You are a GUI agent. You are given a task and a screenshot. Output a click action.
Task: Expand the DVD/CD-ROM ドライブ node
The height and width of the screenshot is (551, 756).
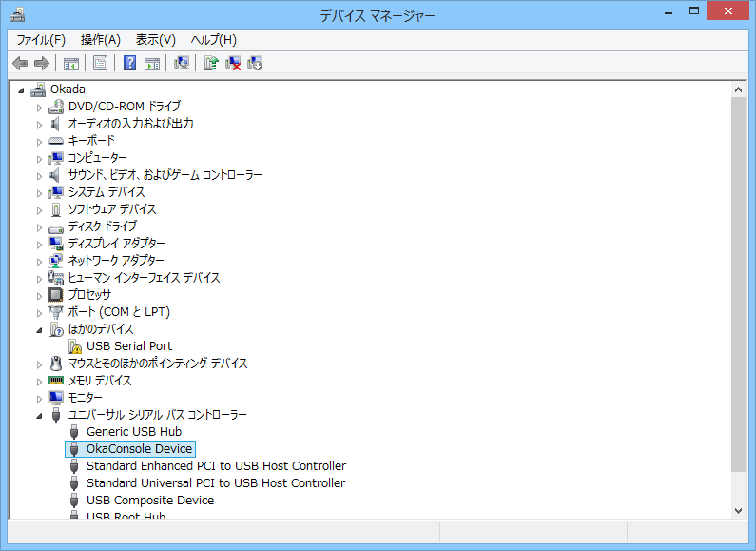39,108
